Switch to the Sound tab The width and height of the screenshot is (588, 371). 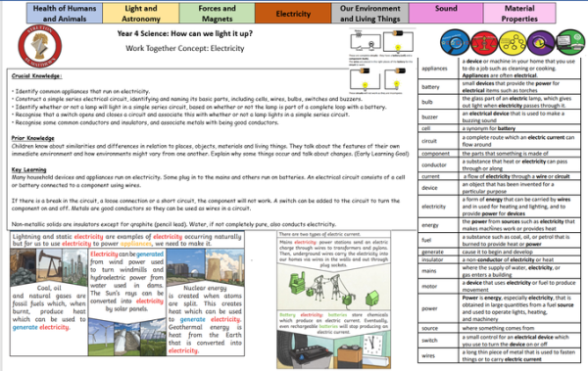tap(446, 13)
